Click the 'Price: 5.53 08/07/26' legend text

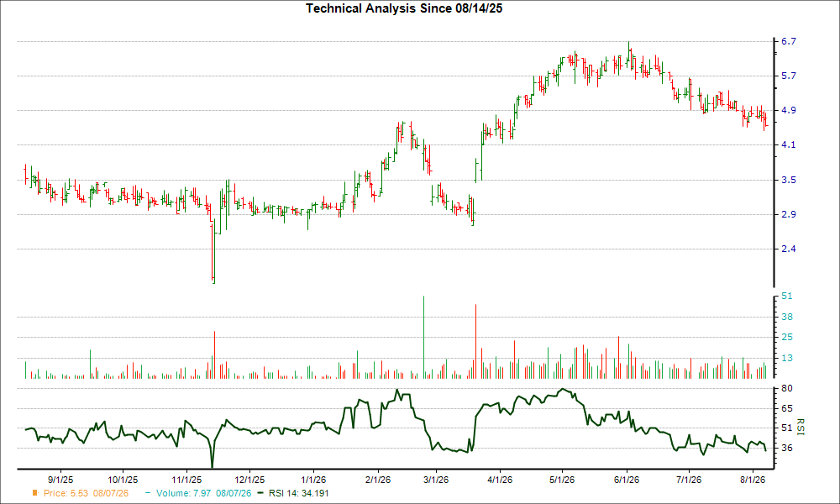click(86, 493)
